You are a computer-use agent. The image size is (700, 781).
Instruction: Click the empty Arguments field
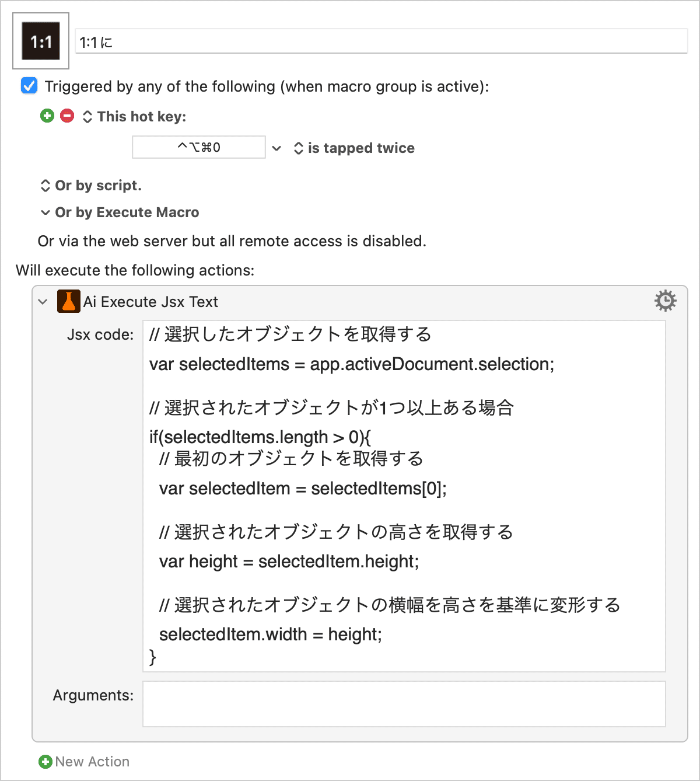coord(404,704)
